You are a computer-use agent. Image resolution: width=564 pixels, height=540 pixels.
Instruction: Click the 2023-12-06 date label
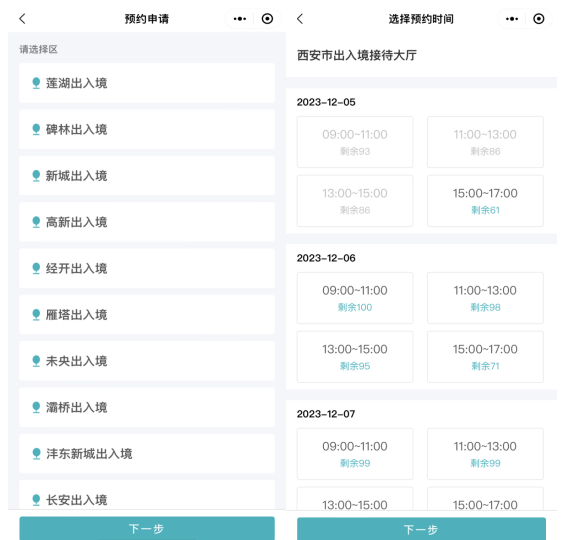click(326, 258)
